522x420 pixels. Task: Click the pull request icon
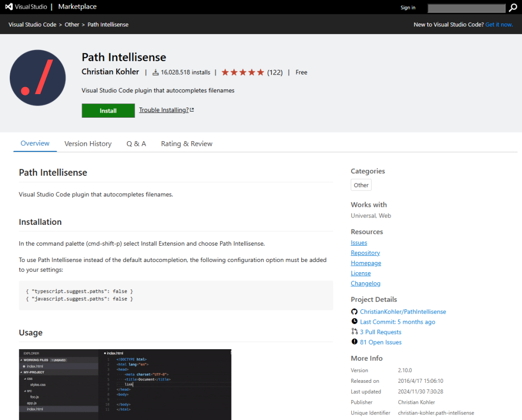(x=354, y=331)
